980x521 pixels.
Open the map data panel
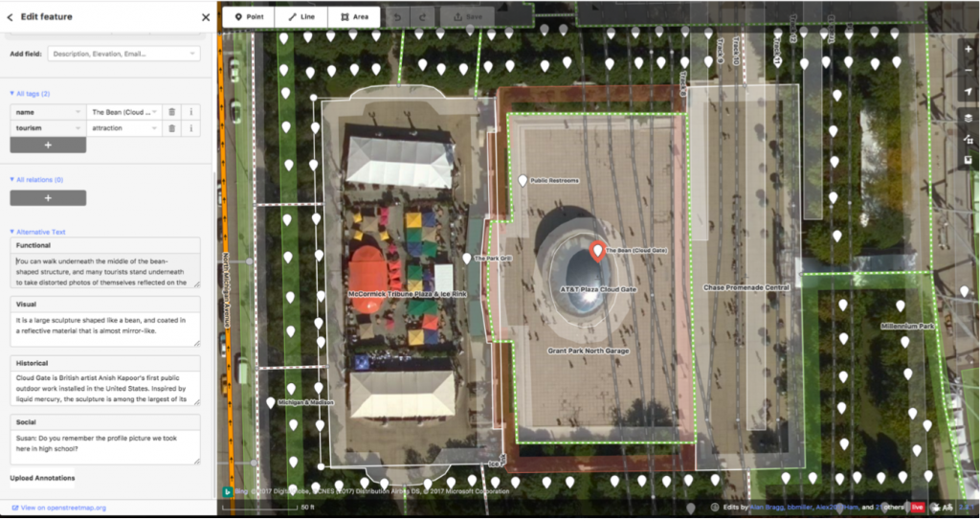coord(969,139)
